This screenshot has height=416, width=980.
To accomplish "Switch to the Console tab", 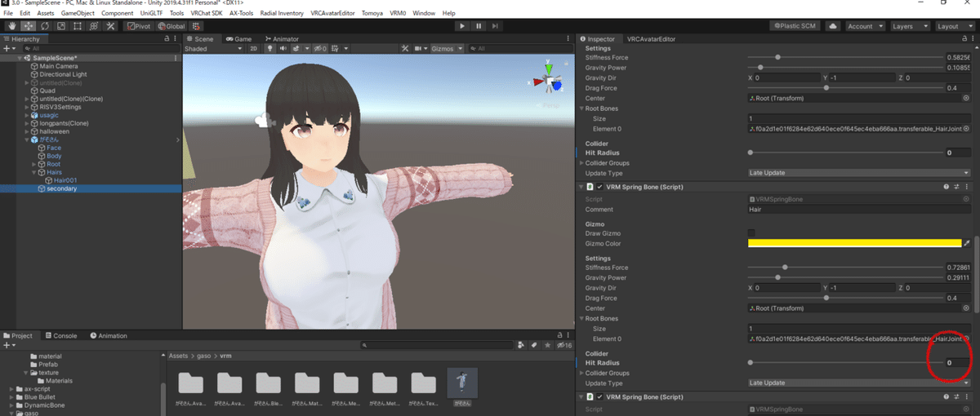I will point(61,335).
